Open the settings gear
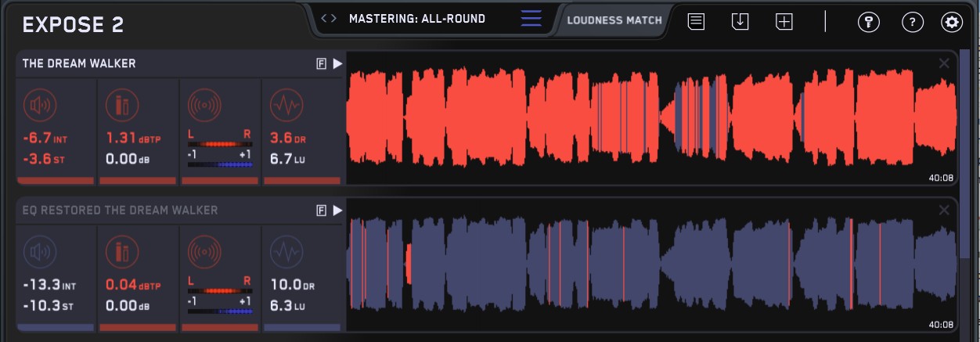 [952, 22]
